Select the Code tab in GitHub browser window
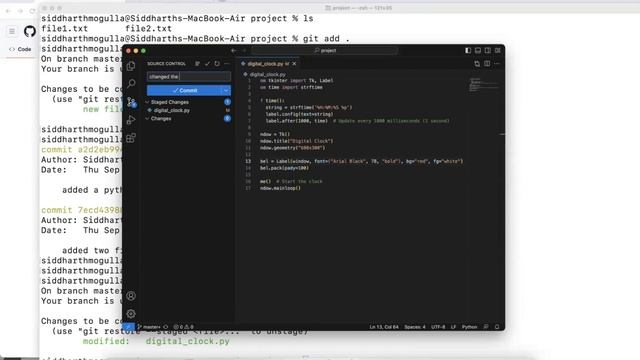This screenshot has height=360, width=640. coord(20,49)
